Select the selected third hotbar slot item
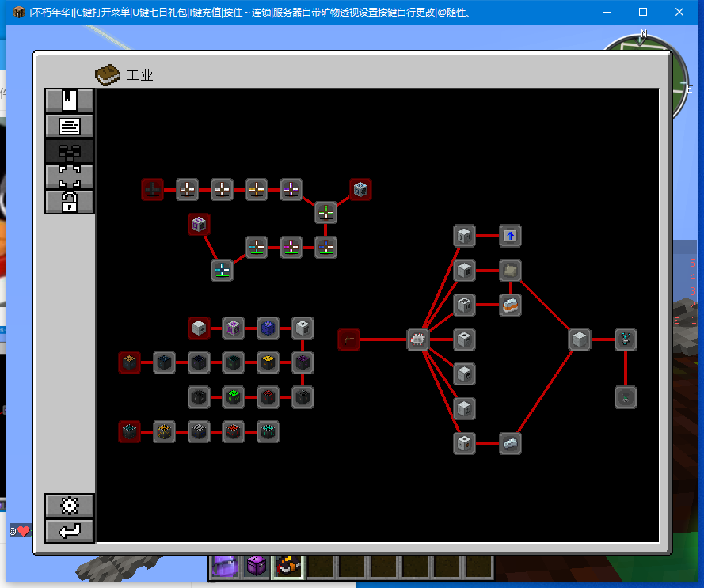Viewport: 704px width, 588px height. click(287, 567)
